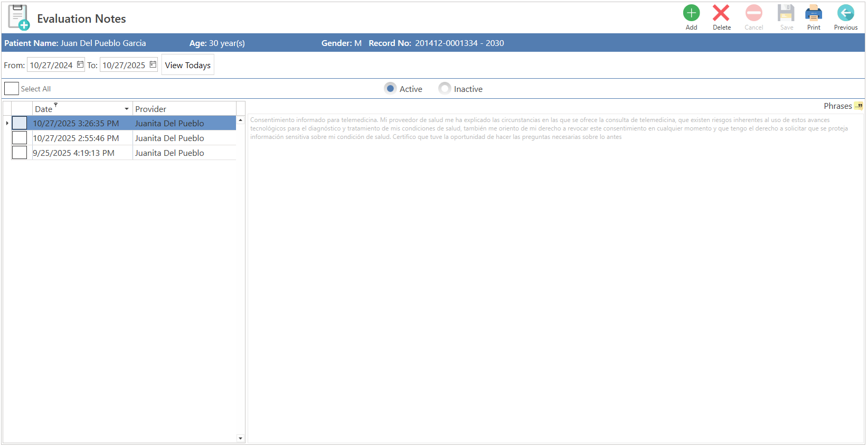Click the row indicator arrow of first note
Image resolution: width=868 pixels, height=448 pixels.
click(x=7, y=123)
